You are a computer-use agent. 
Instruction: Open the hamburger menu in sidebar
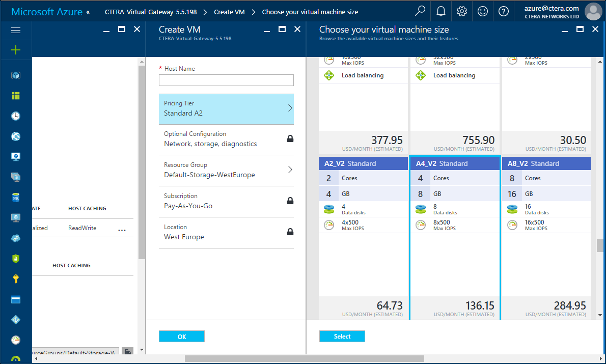[x=16, y=30]
